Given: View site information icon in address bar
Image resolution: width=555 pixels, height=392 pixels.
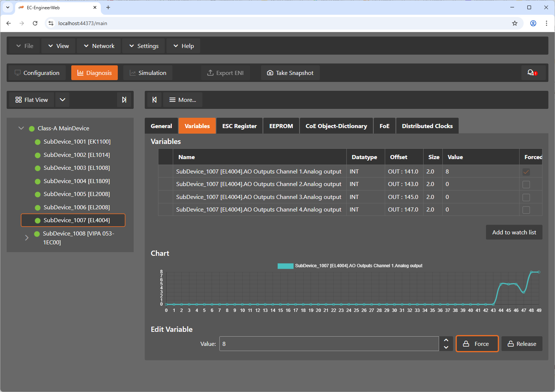Looking at the screenshot, I should click(x=51, y=23).
